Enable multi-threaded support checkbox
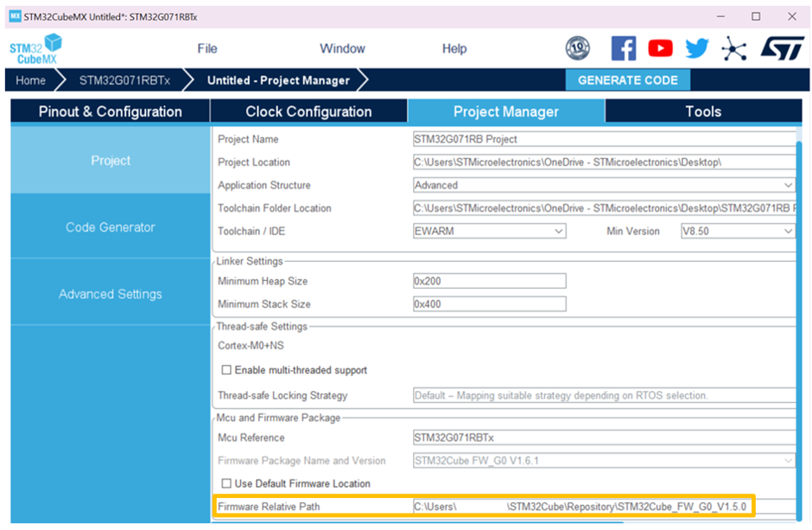The image size is (812, 530). [x=226, y=370]
